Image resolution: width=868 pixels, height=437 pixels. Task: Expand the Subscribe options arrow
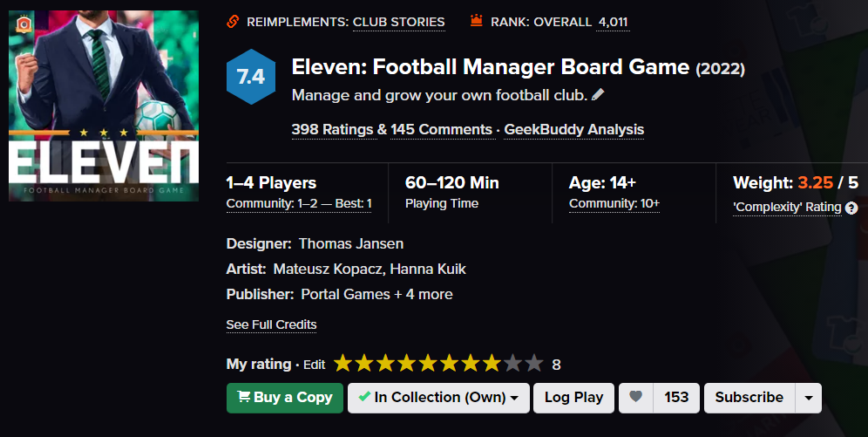click(x=809, y=398)
